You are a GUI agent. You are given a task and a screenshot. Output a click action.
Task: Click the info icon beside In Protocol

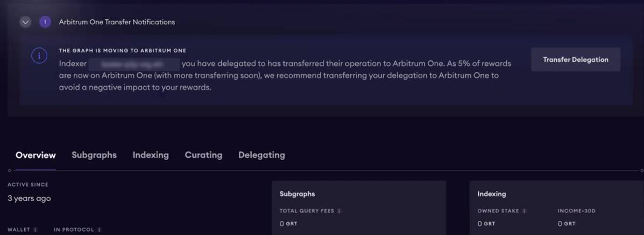pos(99,230)
